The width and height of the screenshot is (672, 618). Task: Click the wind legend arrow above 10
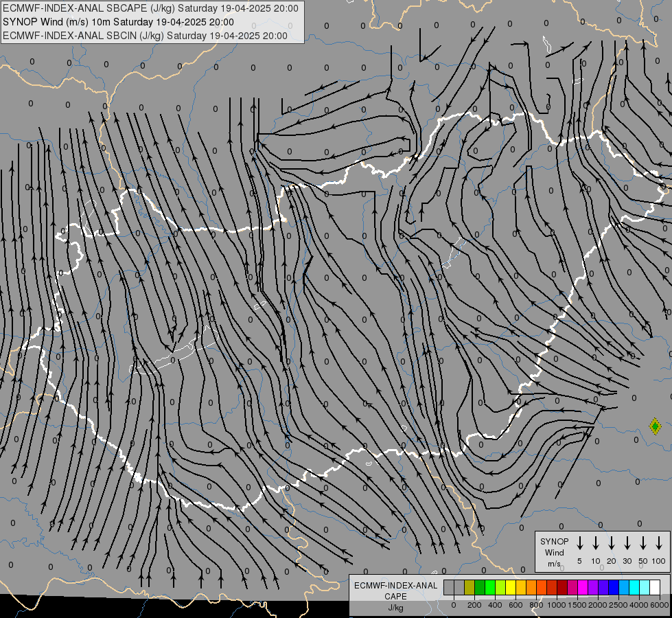(596, 543)
